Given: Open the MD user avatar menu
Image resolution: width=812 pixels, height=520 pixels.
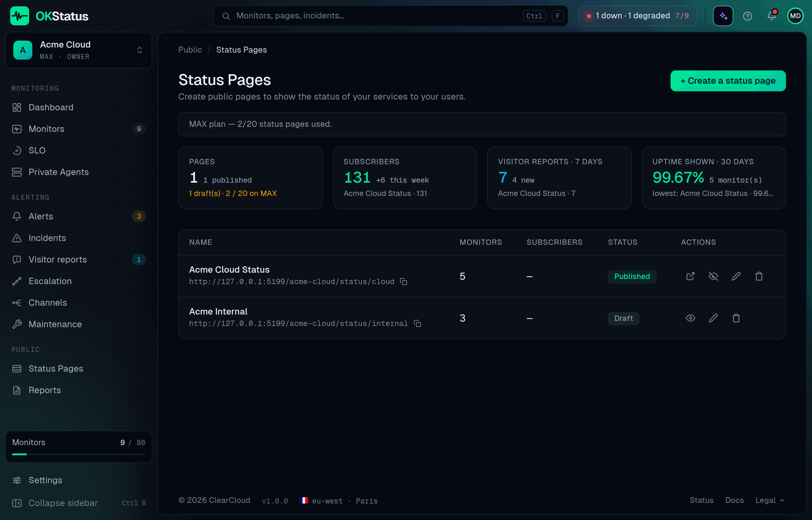Looking at the screenshot, I should 795,16.
